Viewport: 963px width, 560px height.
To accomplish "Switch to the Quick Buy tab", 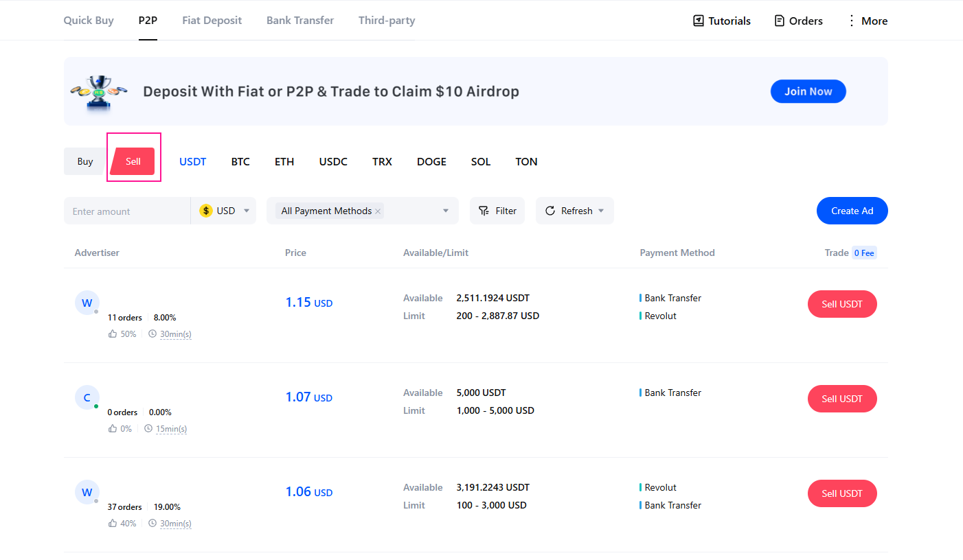I will 89,21.
